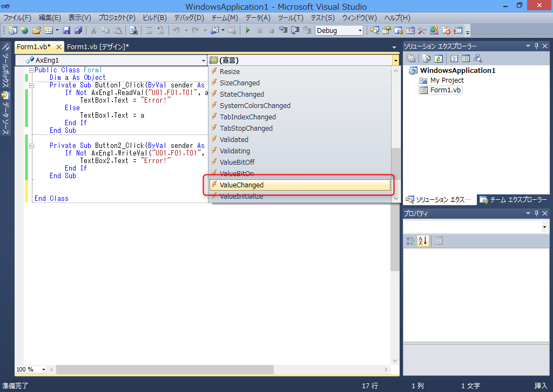Click the Add New Item toolbar icon
The image size is (553, 392).
(x=48, y=31)
